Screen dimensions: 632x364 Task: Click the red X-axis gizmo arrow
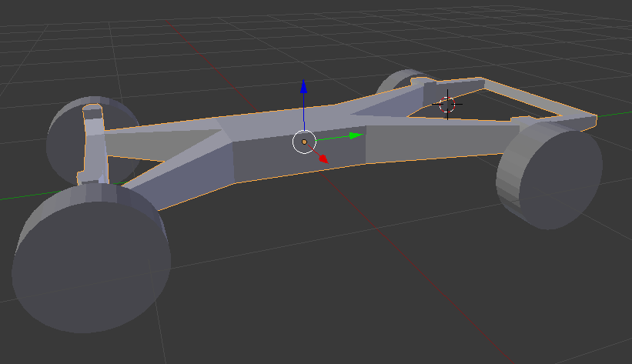coord(323,159)
